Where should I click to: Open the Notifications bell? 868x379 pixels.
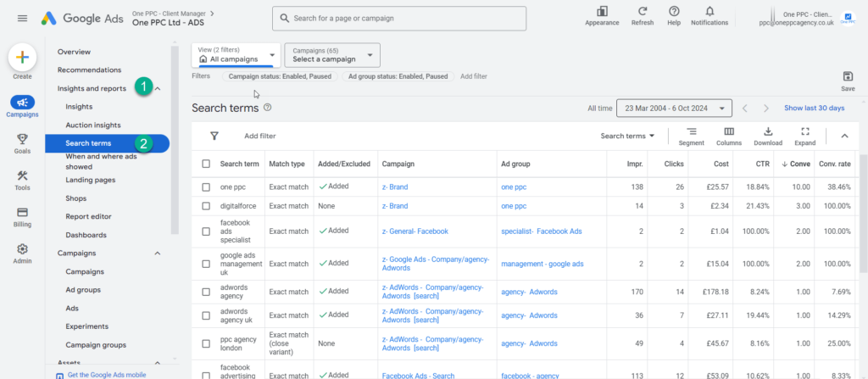coord(709,11)
